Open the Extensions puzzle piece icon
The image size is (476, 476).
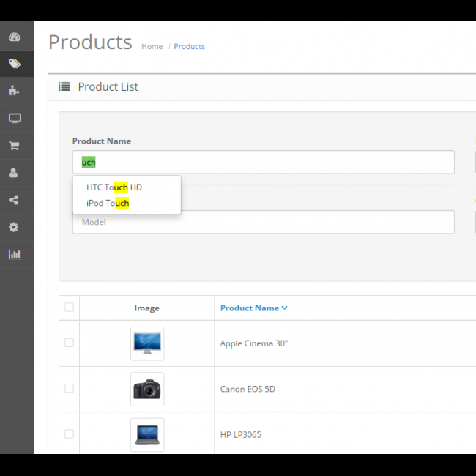click(14, 91)
